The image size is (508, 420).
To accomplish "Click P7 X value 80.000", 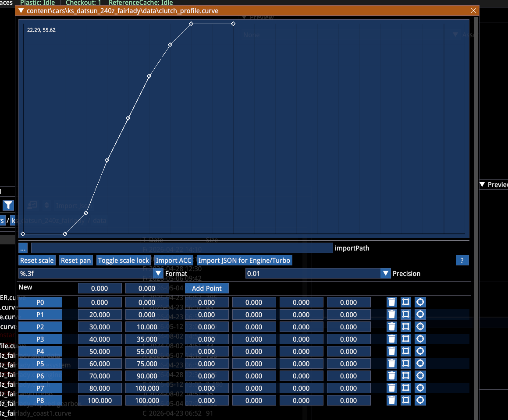I will click(x=100, y=388).
